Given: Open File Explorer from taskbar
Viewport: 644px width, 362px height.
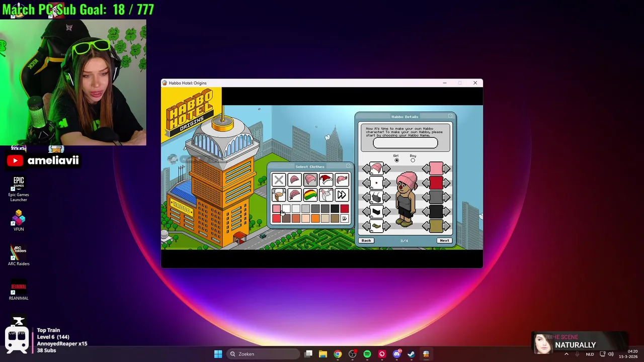Looking at the screenshot, I should [x=323, y=354].
